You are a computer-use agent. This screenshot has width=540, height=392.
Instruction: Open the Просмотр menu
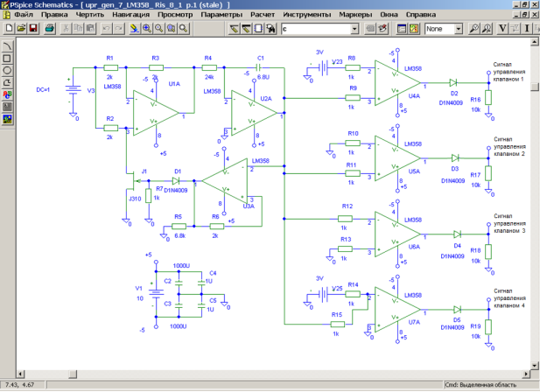[x=175, y=15]
